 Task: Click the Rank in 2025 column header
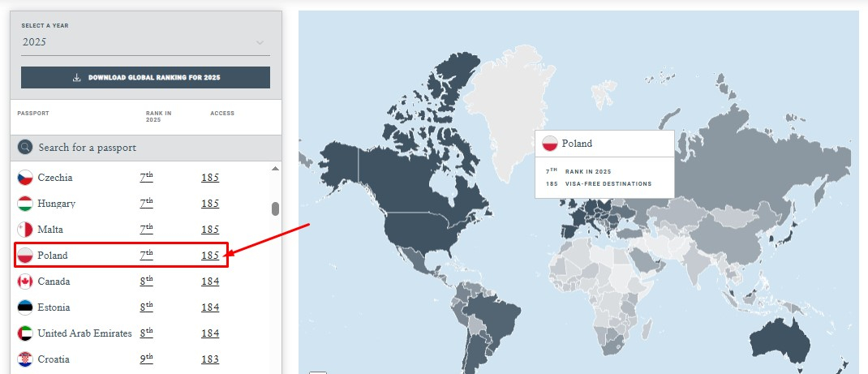(x=159, y=116)
